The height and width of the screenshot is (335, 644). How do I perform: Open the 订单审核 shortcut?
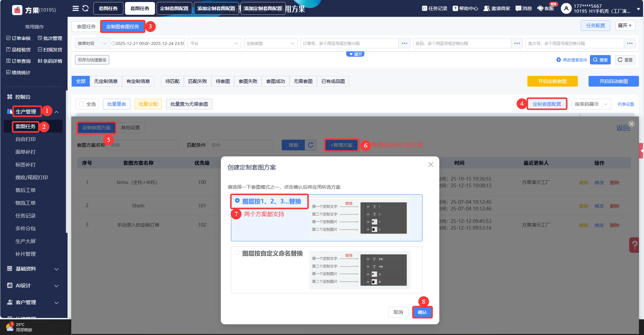[18, 38]
